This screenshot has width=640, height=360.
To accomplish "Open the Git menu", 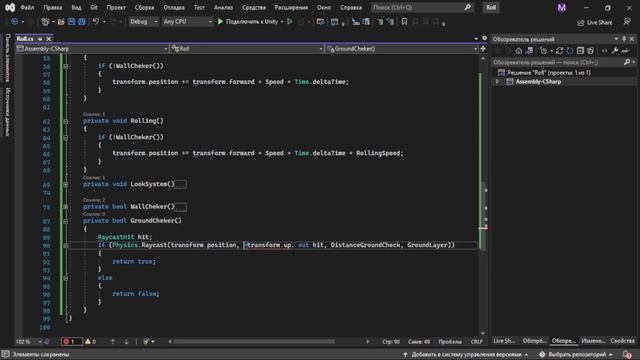I will 94,7.
